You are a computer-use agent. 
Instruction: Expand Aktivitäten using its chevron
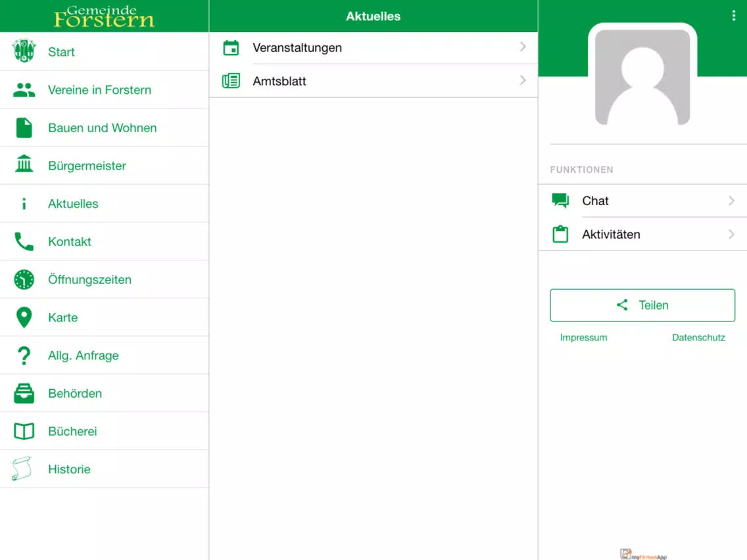click(x=731, y=234)
